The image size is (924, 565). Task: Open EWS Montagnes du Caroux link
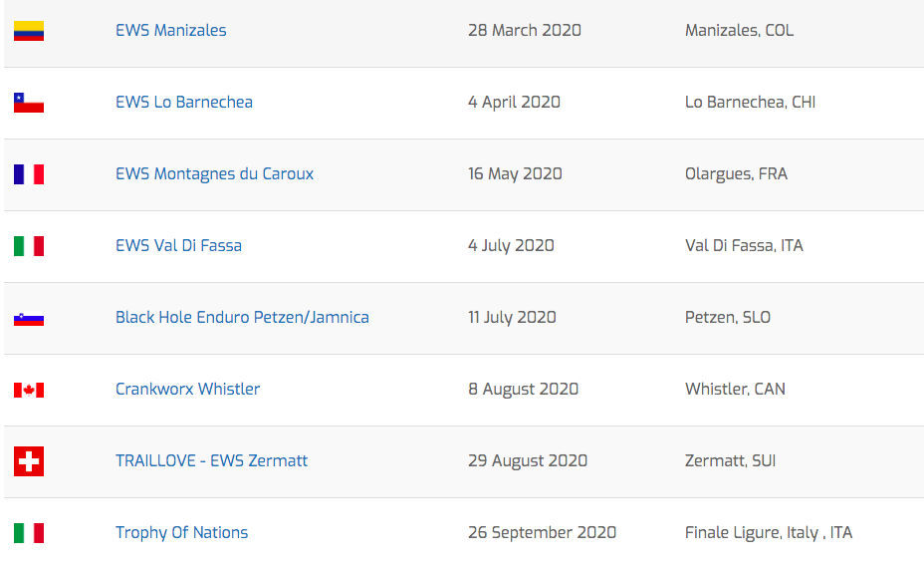[x=214, y=174]
